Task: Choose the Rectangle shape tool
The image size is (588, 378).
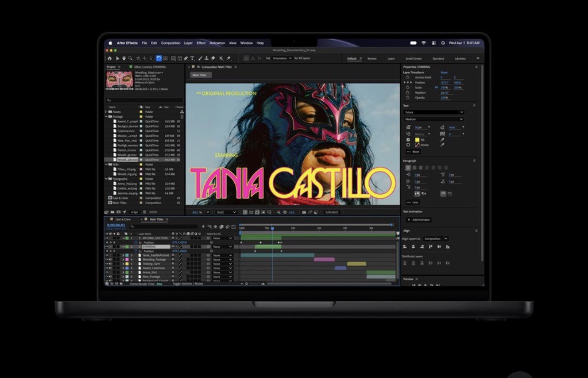Action: coord(173,58)
